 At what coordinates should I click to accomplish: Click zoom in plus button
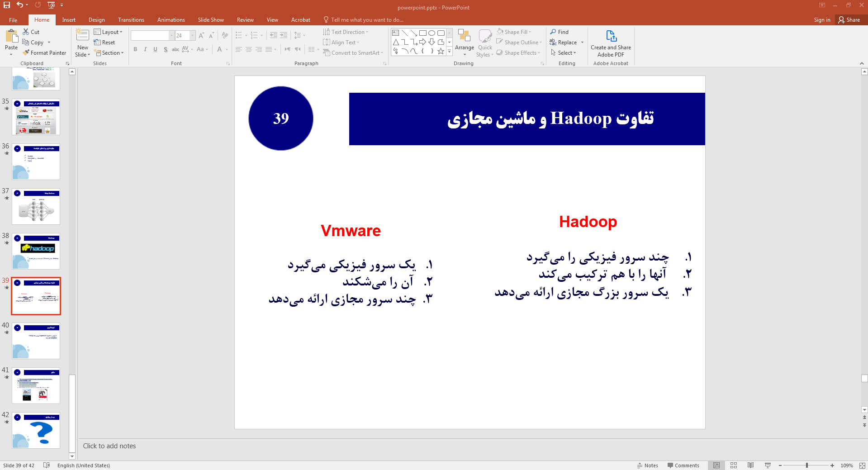[x=832, y=465]
